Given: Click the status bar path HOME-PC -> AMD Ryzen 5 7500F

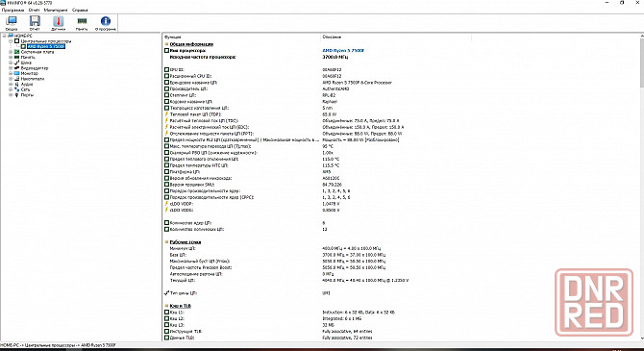Looking at the screenshot, I should tap(58, 345).
